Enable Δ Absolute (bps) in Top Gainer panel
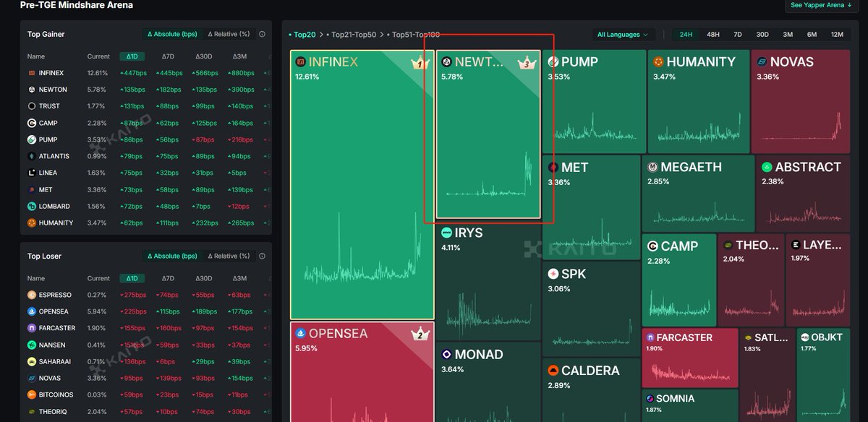868x422 pixels. tap(172, 34)
